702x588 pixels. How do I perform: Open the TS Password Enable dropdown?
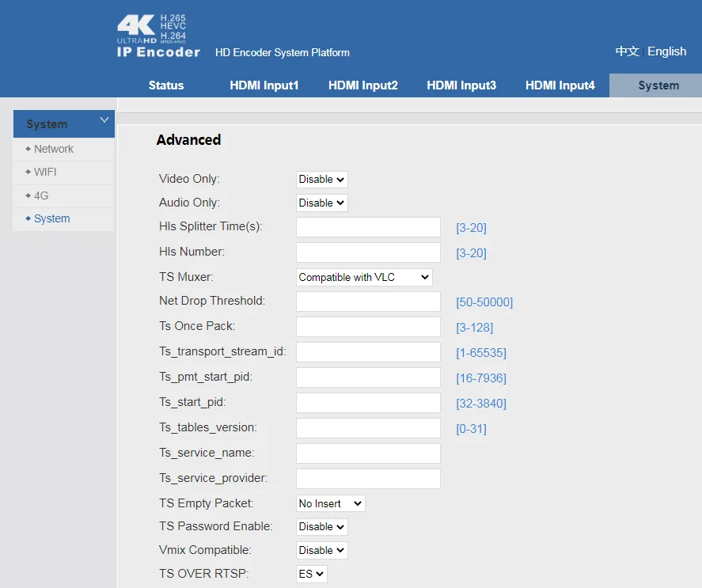point(321,526)
